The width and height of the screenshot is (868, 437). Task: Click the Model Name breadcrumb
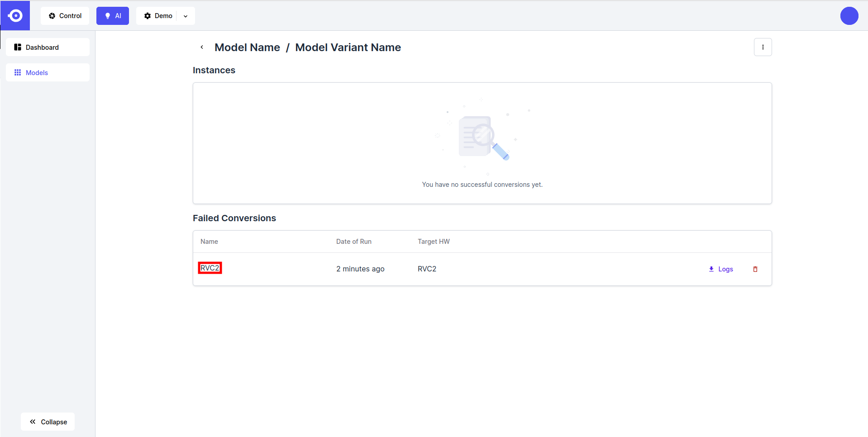(247, 47)
